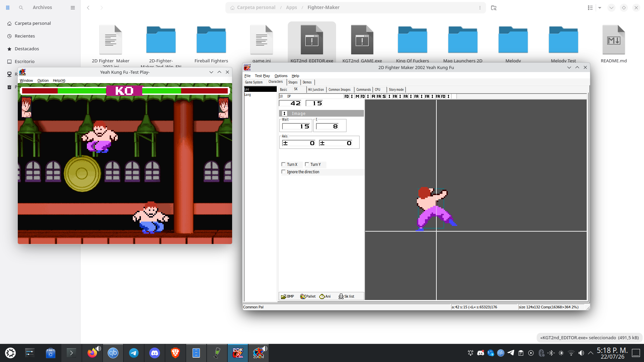Open the Story mode tab
Image resolution: width=644 pixels, height=362 pixels.
396,89
